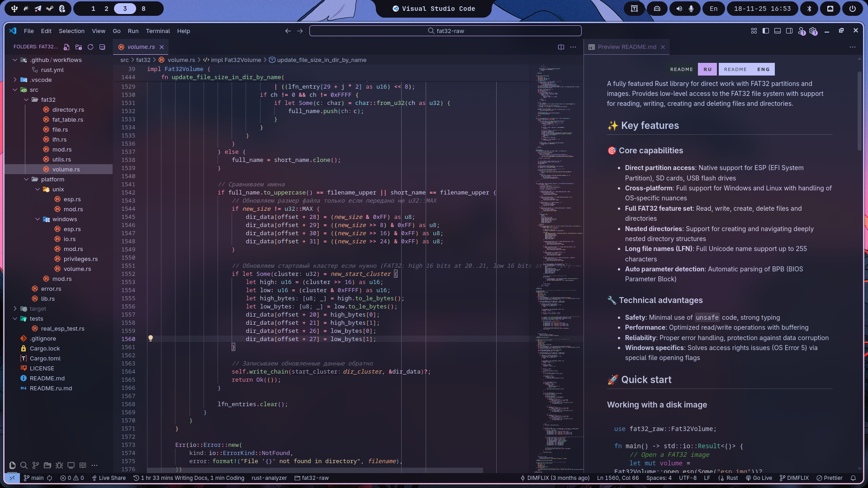Open a Remote Window via bottom-left indicator

(x=12, y=478)
